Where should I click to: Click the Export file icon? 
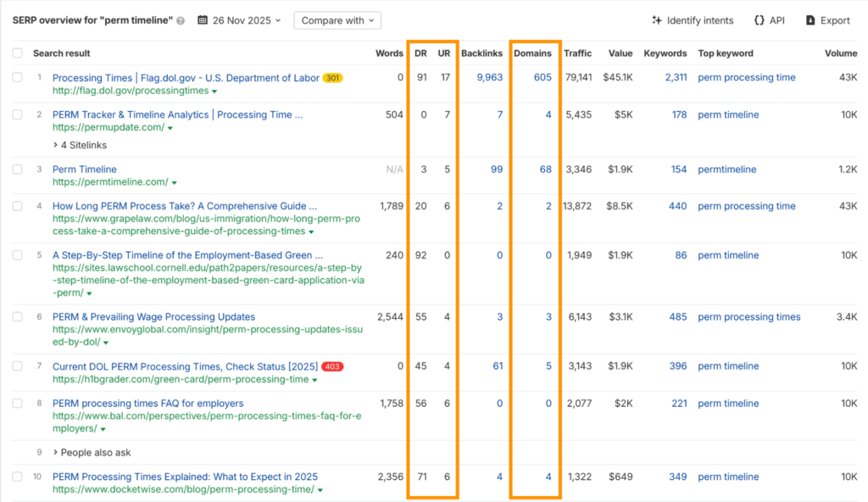pyautogui.click(x=810, y=20)
